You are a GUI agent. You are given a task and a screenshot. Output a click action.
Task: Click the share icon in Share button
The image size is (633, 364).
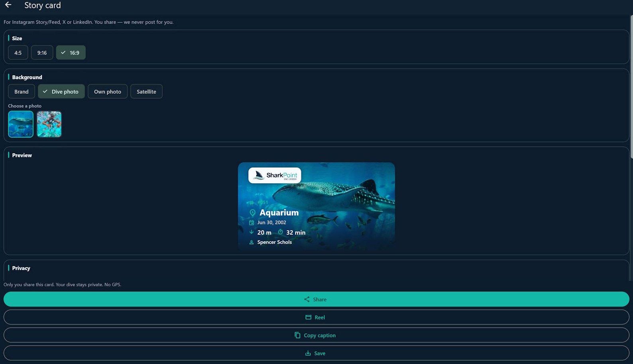tap(307, 299)
